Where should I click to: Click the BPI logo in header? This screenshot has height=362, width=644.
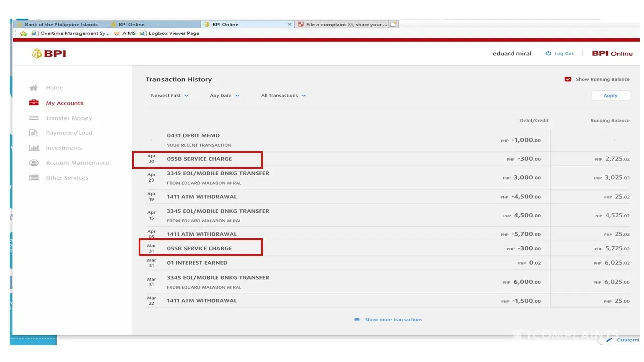[x=49, y=54]
